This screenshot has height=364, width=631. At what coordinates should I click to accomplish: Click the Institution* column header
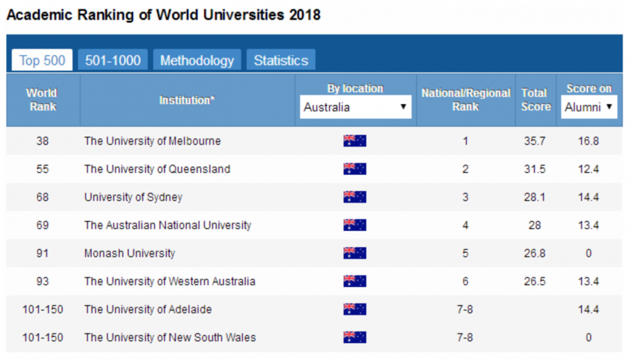(187, 100)
